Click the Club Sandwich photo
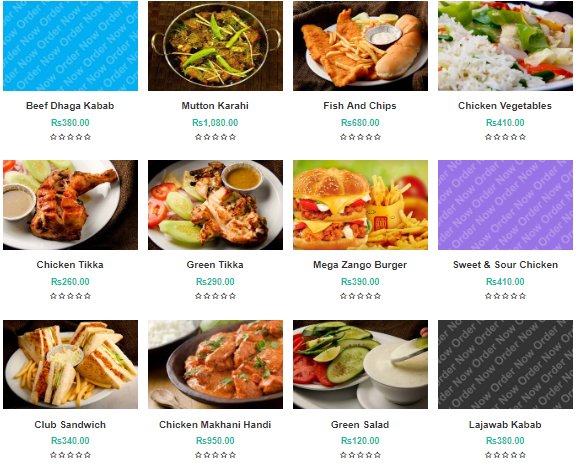The image size is (577, 463). [70, 364]
